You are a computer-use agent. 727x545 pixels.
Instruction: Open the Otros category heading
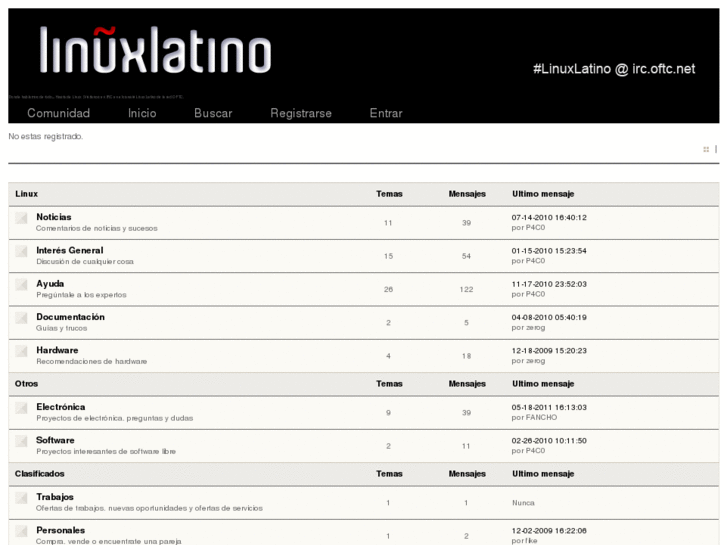[26, 384]
